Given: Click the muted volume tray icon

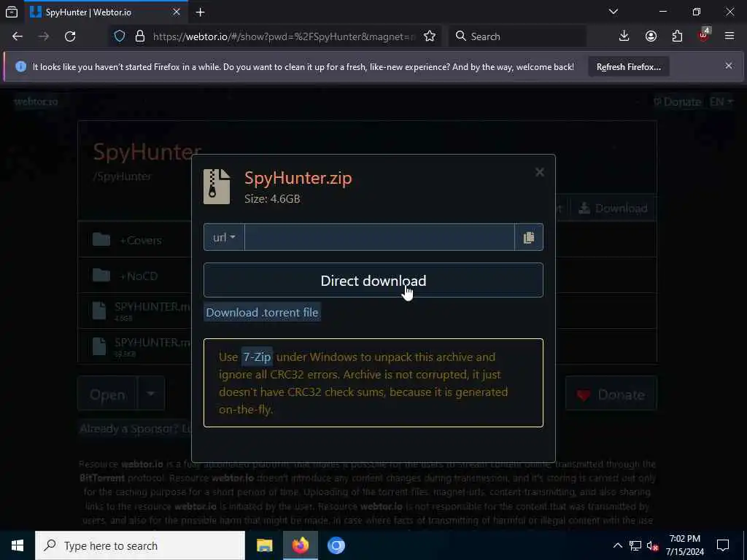Looking at the screenshot, I should (x=653, y=546).
